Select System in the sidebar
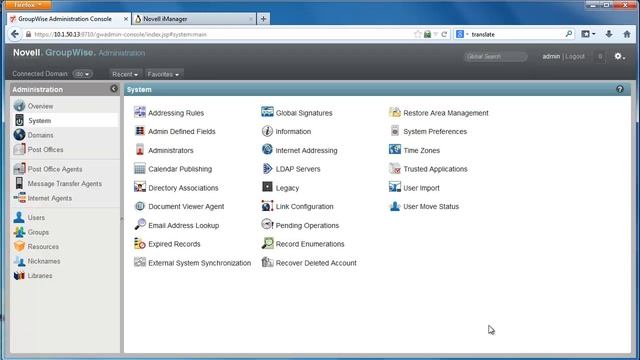Viewport: 640px width, 360px height. pyautogui.click(x=65, y=120)
